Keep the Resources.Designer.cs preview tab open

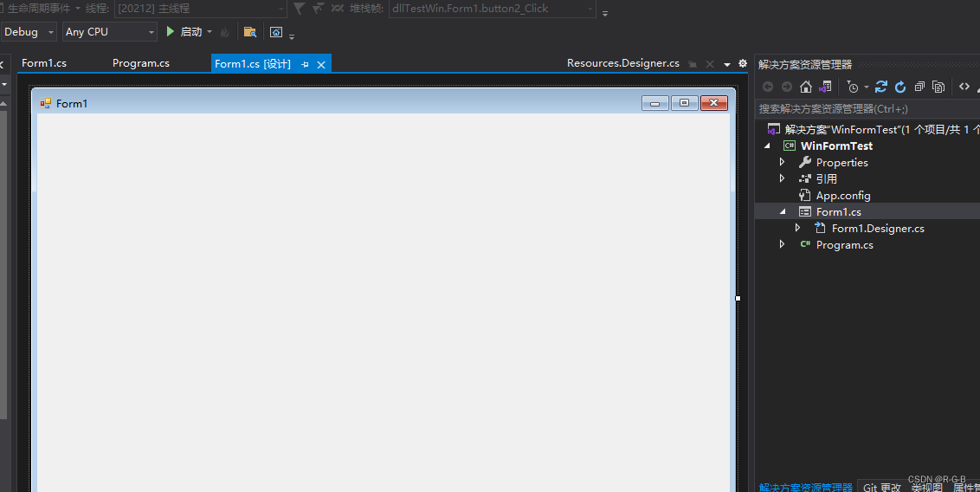point(693,64)
